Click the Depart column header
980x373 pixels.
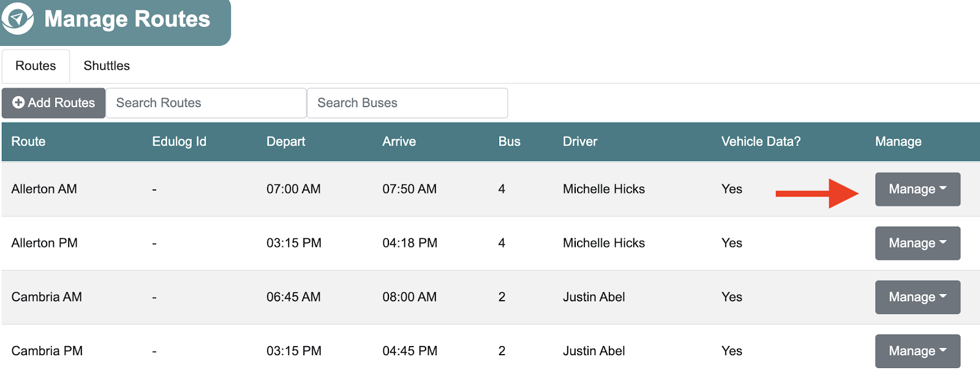pos(285,141)
